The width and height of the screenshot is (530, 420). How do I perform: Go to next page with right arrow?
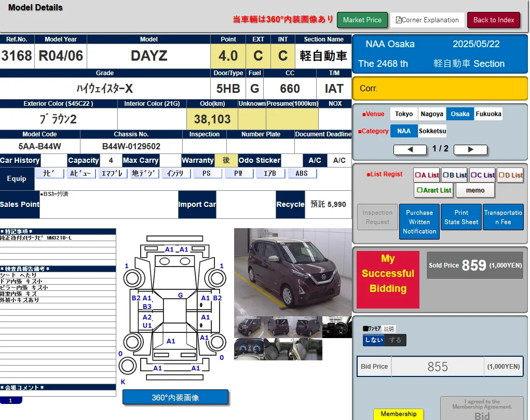[x=470, y=149]
